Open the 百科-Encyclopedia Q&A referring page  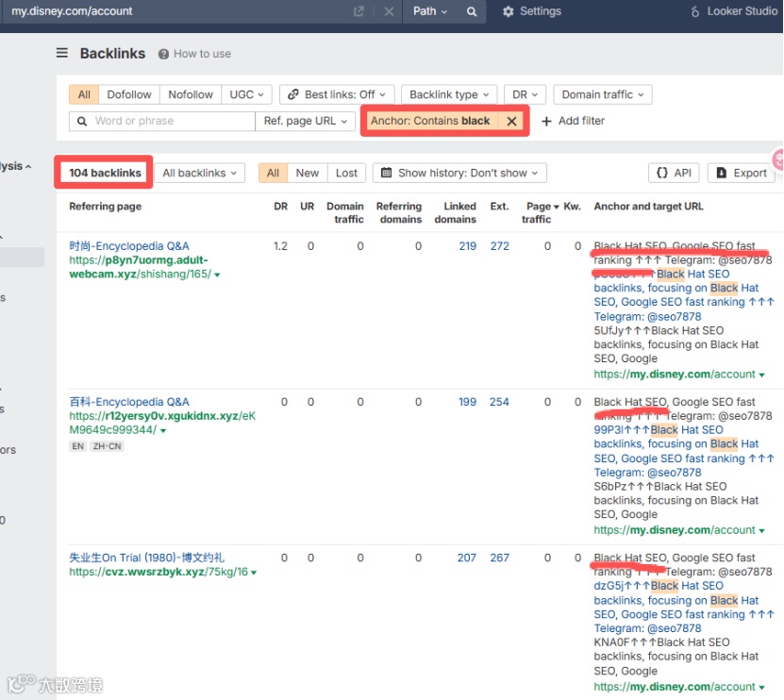click(129, 402)
